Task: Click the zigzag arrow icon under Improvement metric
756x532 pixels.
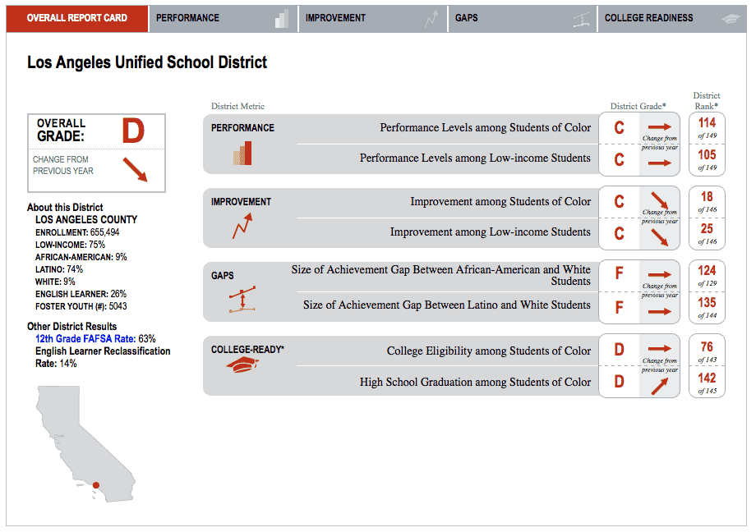Action: tap(242, 227)
